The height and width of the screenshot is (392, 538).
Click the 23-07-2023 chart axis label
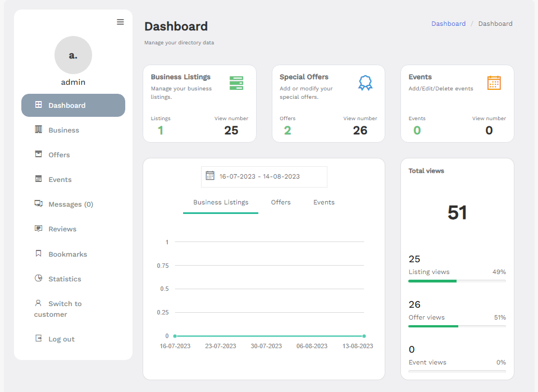pyautogui.click(x=221, y=346)
